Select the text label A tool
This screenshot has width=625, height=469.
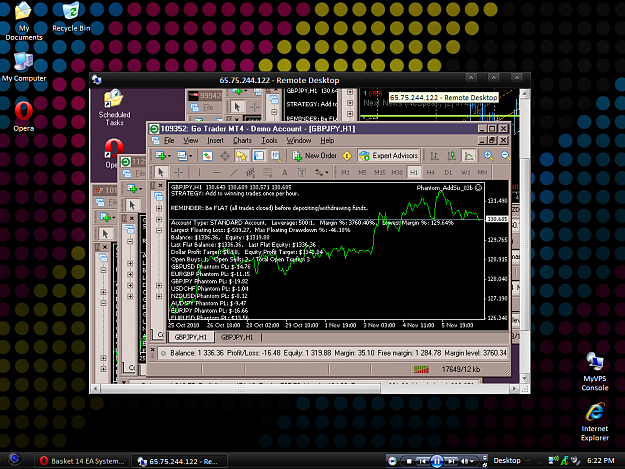(285, 173)
